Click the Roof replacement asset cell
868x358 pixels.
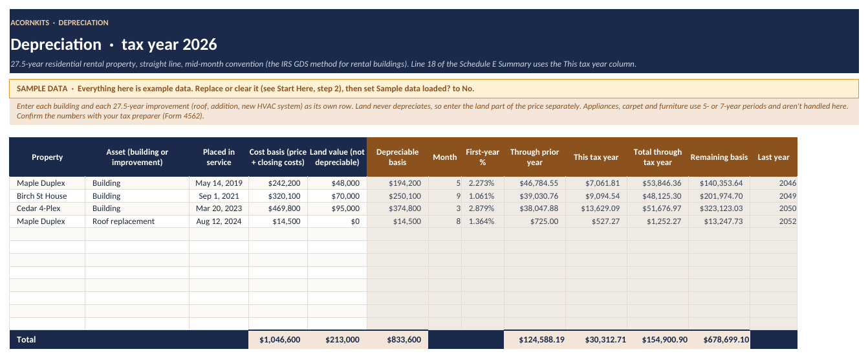coord(137,221)
